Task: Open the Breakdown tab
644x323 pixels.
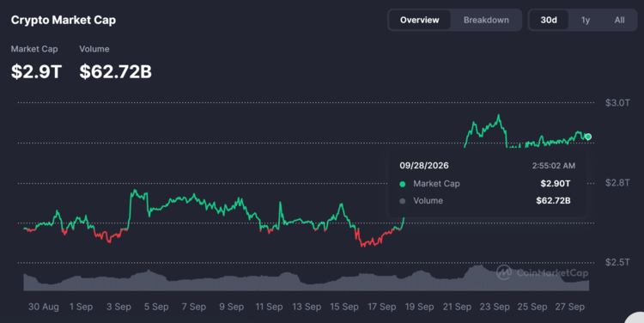Action: (x=486, y=20)
